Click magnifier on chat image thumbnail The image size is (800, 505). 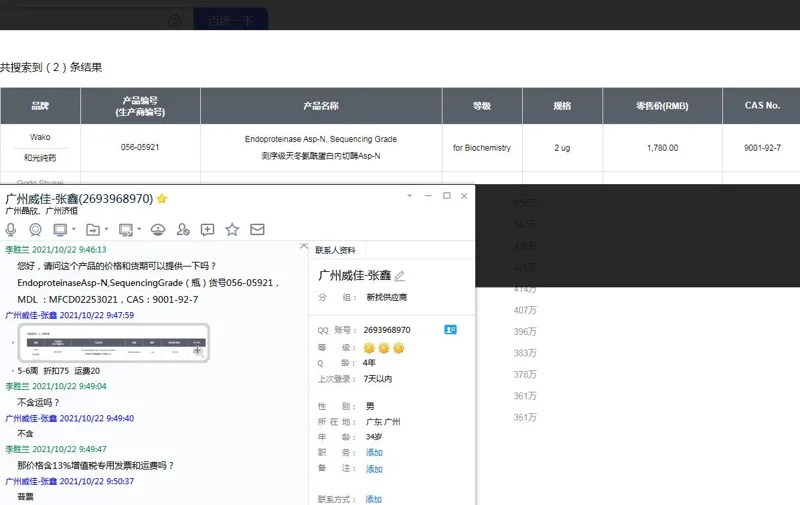197,350
